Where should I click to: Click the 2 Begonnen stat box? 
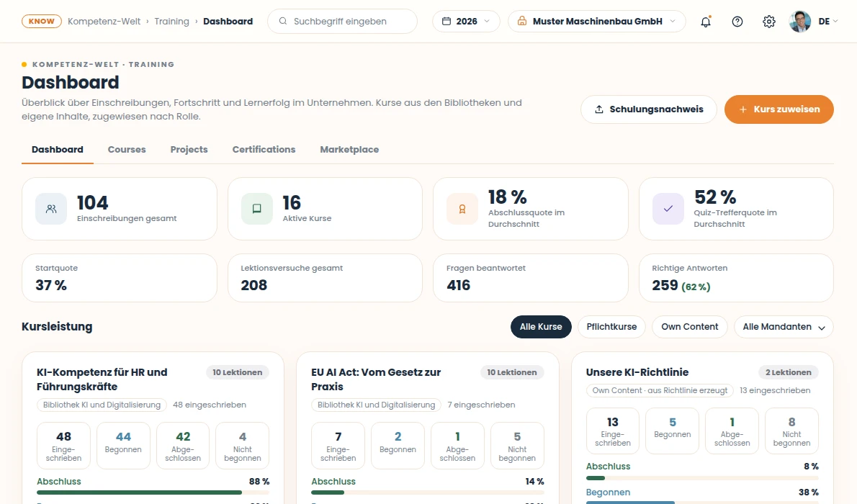(x=398, y=446)
